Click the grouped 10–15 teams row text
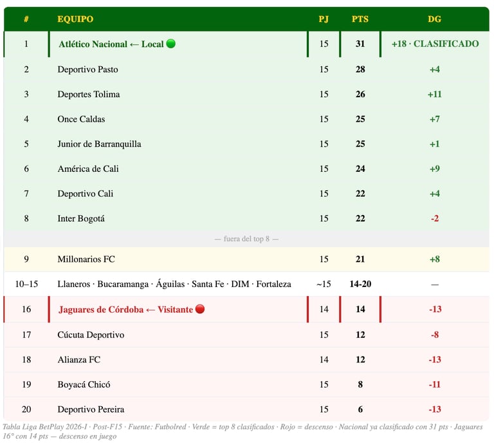Image resolution: width=494 pixels, height=448 pixels. pyautogui.click(x=174, y=284)
